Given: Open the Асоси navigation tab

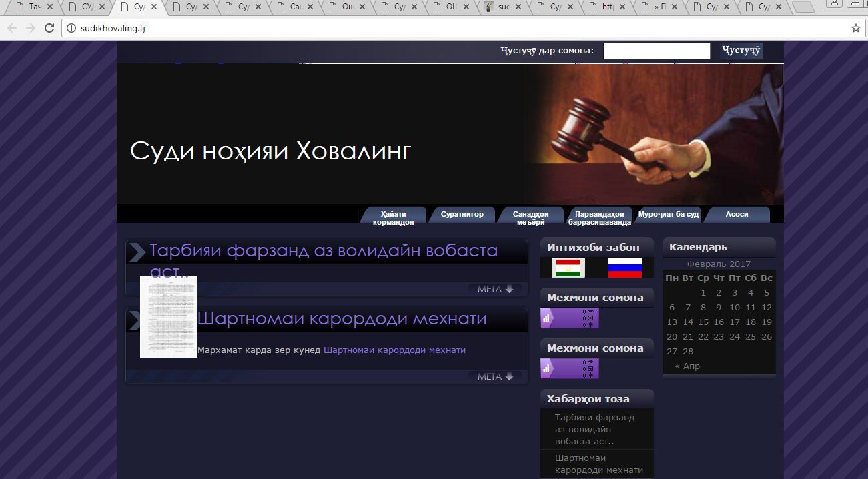Looking at the screenshot, I should click(737, 215).
